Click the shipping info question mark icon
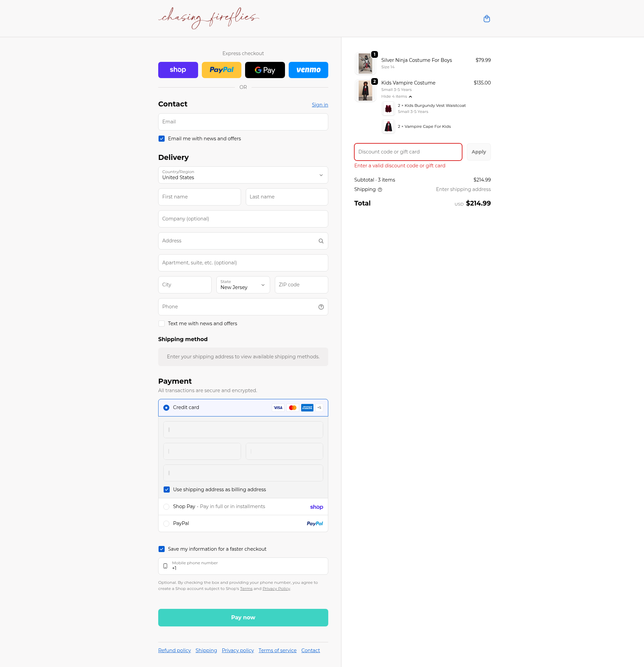Viewport: 644px width, 667px height. 380,190
